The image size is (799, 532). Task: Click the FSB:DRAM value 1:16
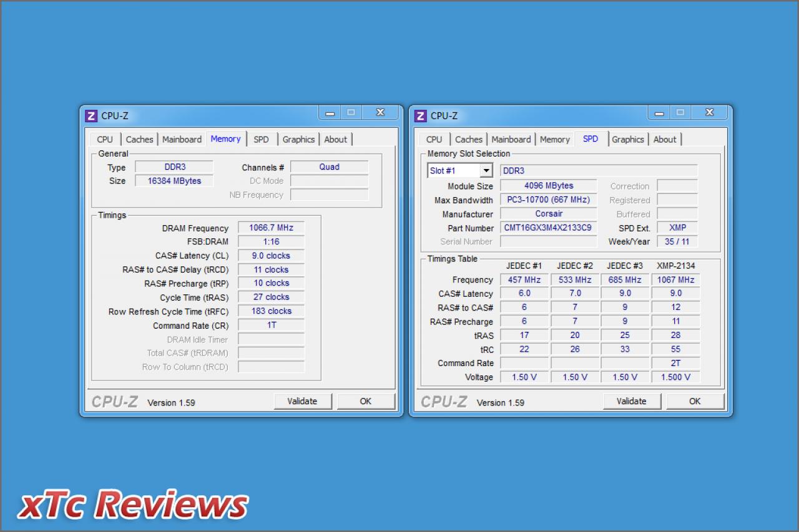[271, 241]
